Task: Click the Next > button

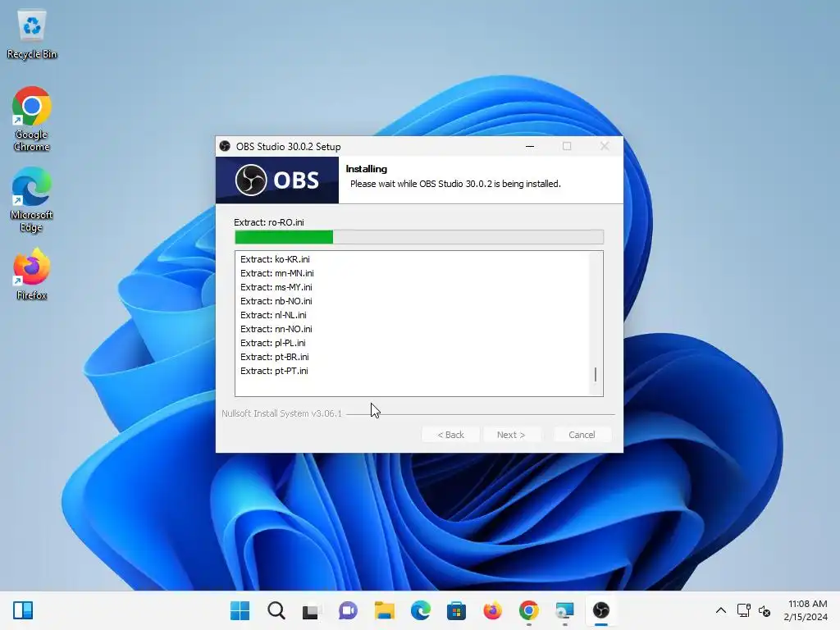Action: 511,435
